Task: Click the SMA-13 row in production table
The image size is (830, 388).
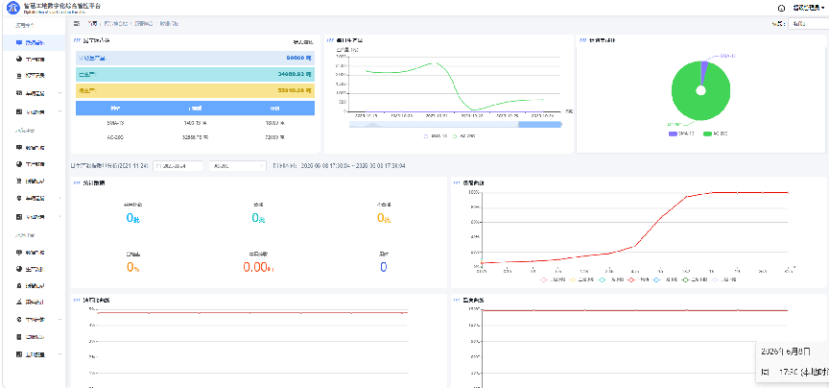Action: (195, 123)
